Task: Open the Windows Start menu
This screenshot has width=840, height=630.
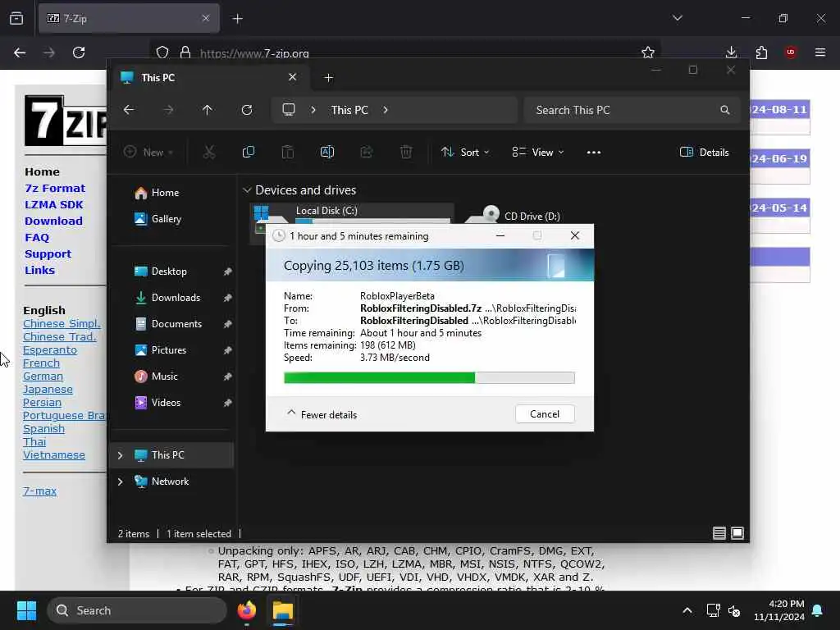Action: [26, 610]
